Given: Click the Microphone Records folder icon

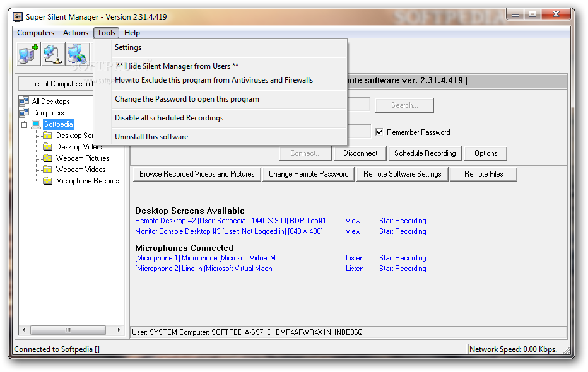Looking at the screenshot, I should coord(47,181).
